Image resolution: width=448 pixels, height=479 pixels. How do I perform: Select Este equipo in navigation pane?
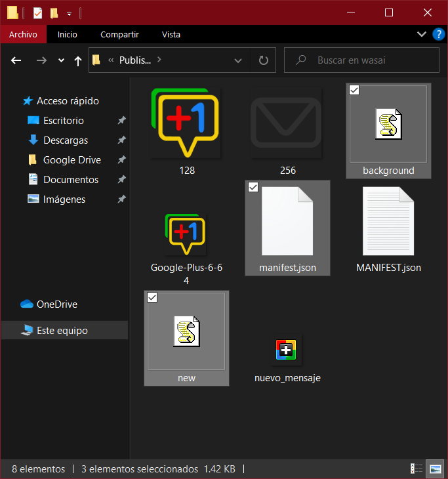(x=62, y=330)
